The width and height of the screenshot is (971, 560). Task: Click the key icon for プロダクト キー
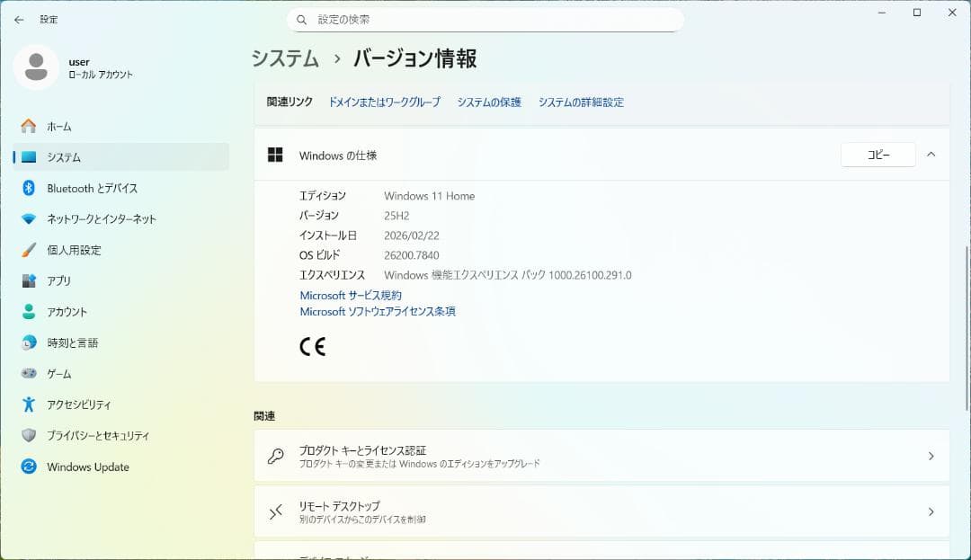tap(276, 456)
